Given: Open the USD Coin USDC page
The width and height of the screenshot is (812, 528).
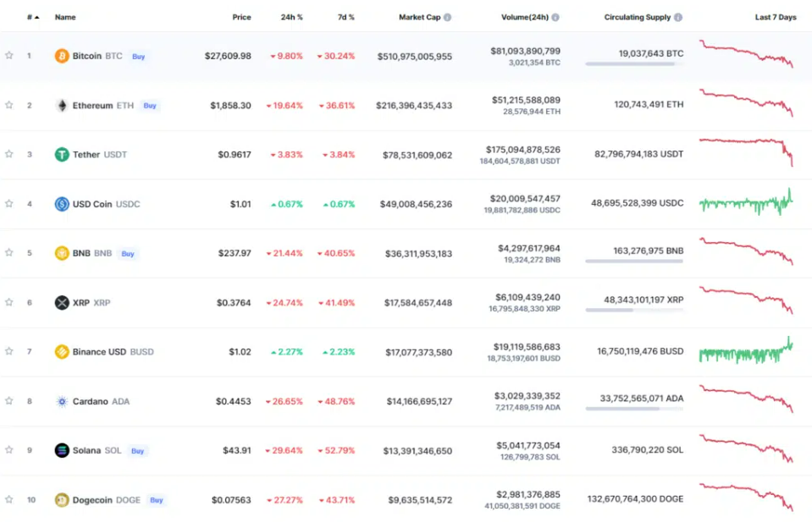Looking at the screenshot, I should (106, 204).
